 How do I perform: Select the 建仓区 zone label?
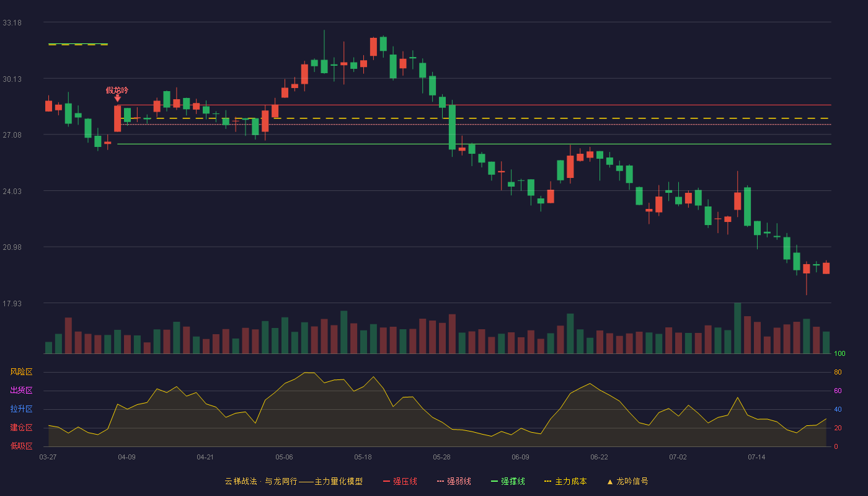tap(21, 428)
